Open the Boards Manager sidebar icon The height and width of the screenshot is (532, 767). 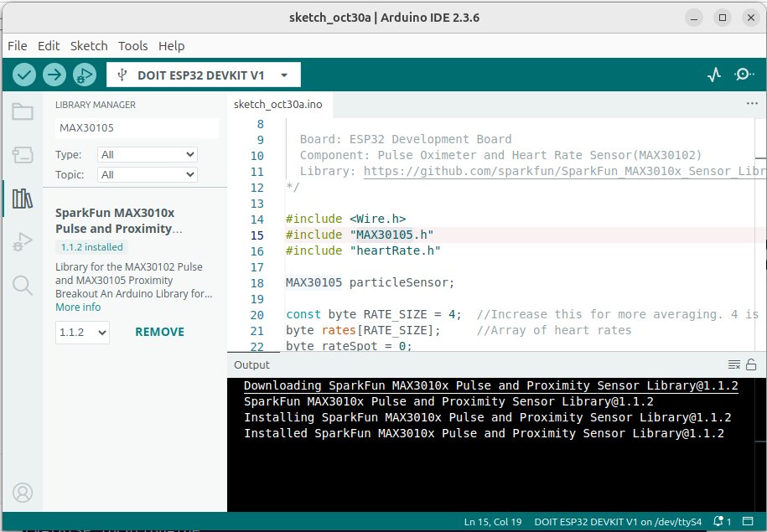tap(22, 155)
